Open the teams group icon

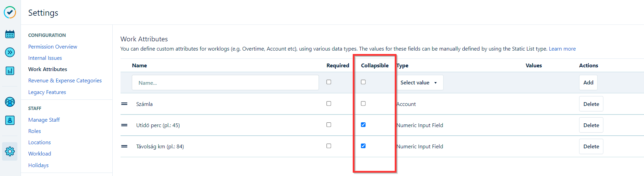[10, 102]
